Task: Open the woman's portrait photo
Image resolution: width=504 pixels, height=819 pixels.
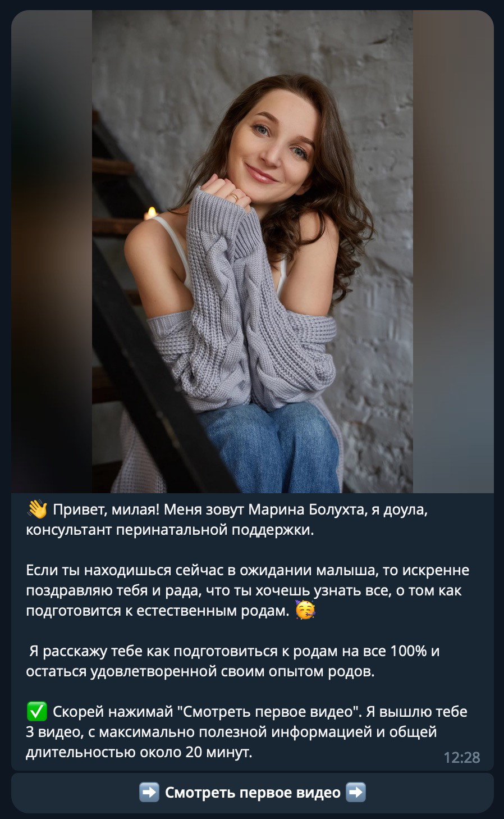Action: (253, 252)
